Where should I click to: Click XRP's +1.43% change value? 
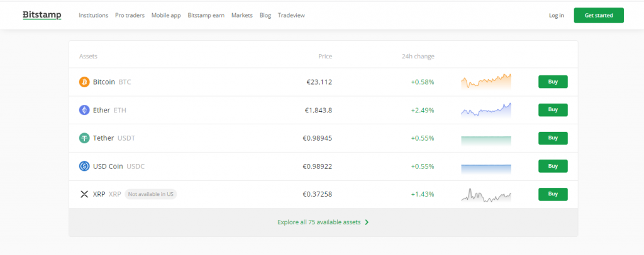(423, 194)
